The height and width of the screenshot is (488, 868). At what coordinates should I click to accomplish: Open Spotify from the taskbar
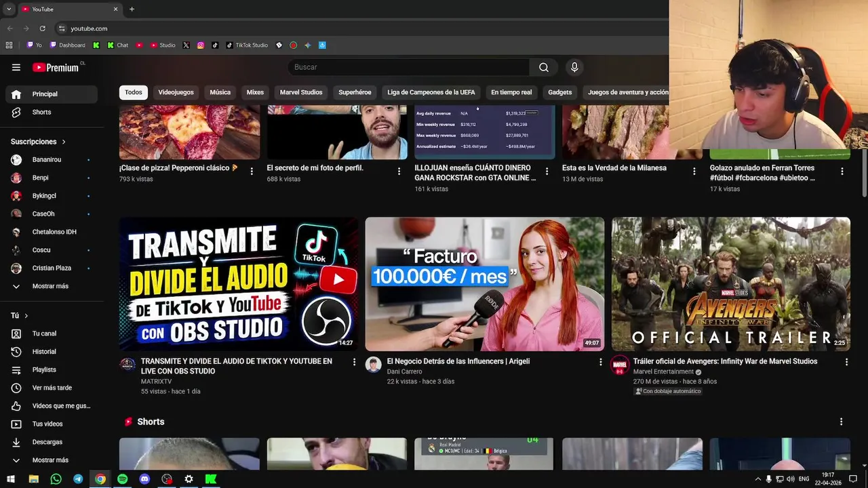(122, 479)
